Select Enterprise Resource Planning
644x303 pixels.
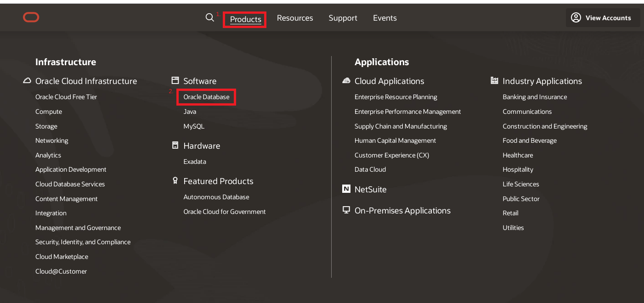[x=396, y=97]
